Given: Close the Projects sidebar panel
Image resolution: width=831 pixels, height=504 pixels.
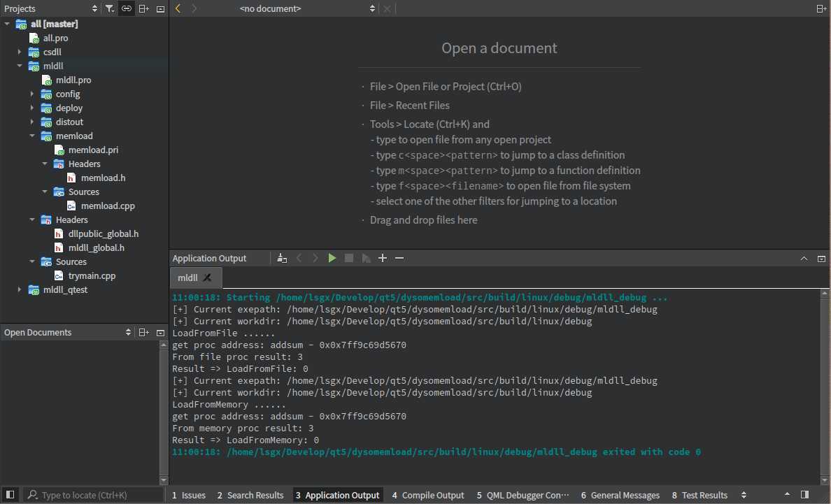Looking at the screenshot, I should pyautogui.click(x=161, y=9).
